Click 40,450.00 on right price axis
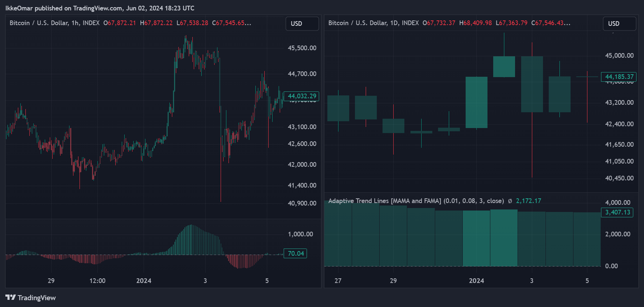644x307 pixels. click(x=619, y=178)
